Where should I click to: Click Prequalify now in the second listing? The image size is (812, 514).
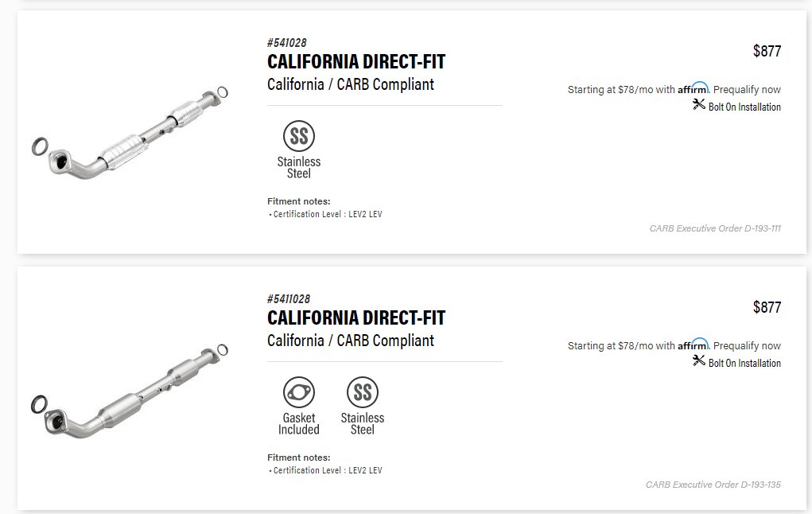click(747, 345)
